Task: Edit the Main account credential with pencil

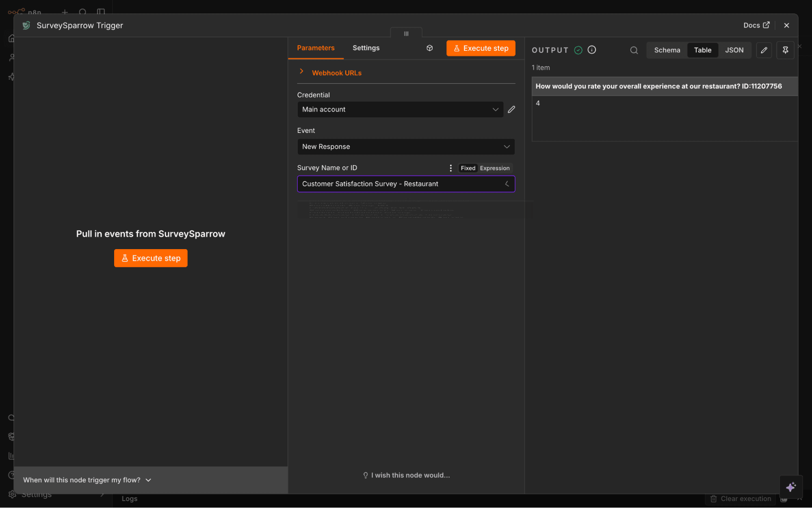Action: (x=511, y=109)
